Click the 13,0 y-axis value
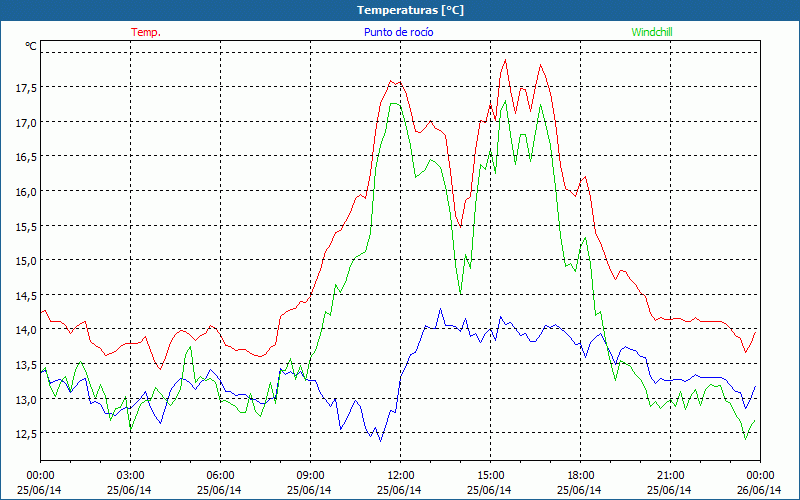Image resolution: width=800 pixels, height=500 pixels. point(27,399)
